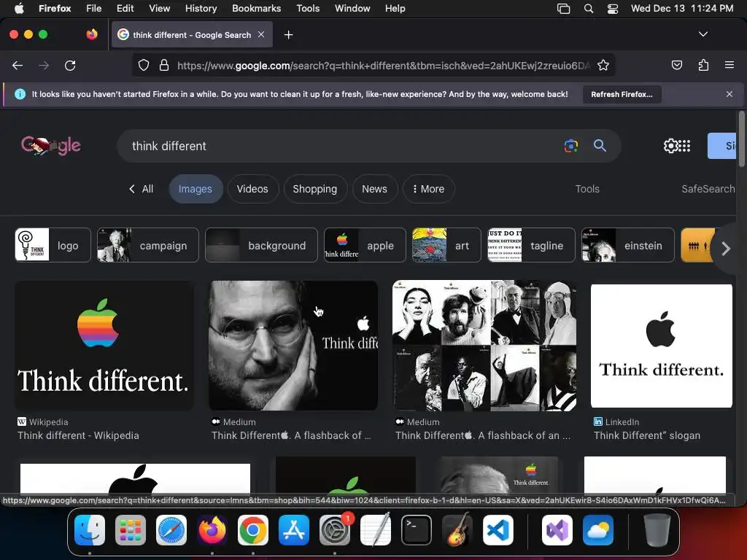Open LinkedIn Think Different slogan link
Image resolution: width=747 pixels, height=560 pixels.
point(646,435)
